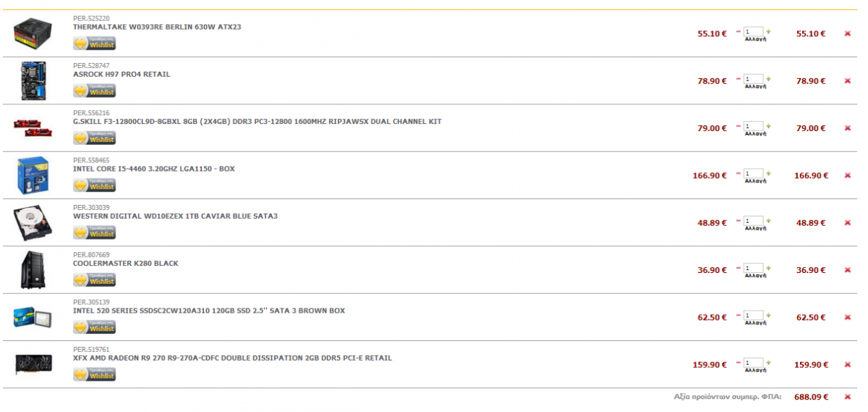
Task: Open the Intel 520 SSD product image
Action: tap(33, 317)
